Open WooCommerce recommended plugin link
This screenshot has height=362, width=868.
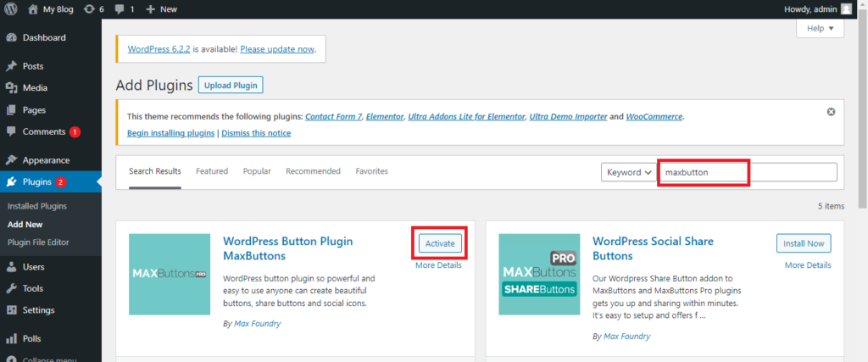(x=654, y=117)
